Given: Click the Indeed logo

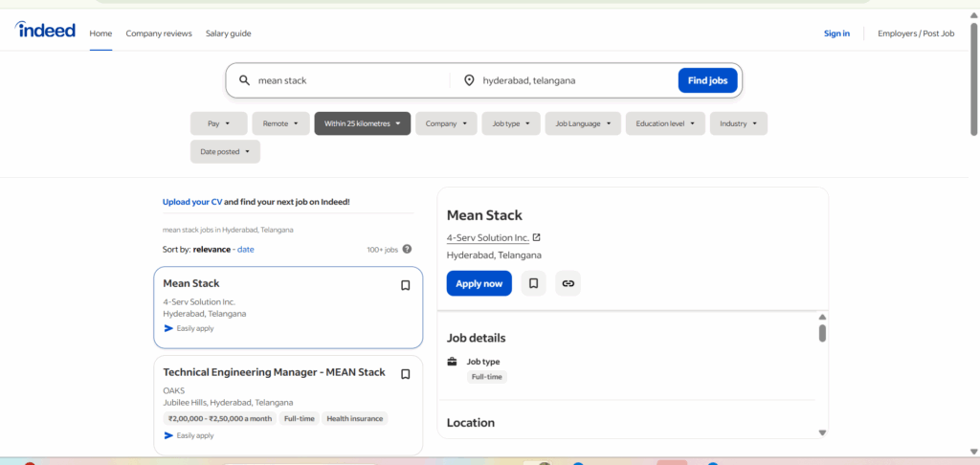Looking at the screenshot, I should click(45, 30).
